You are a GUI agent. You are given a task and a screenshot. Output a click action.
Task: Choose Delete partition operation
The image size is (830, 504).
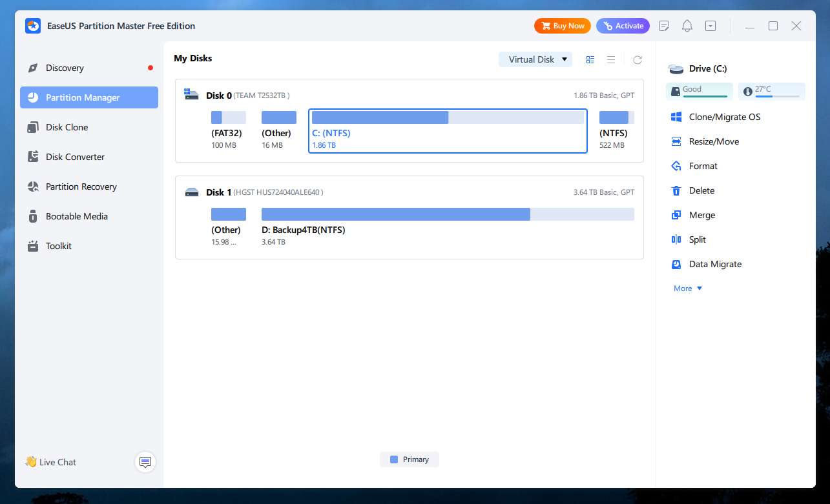[x=692, y=190]
